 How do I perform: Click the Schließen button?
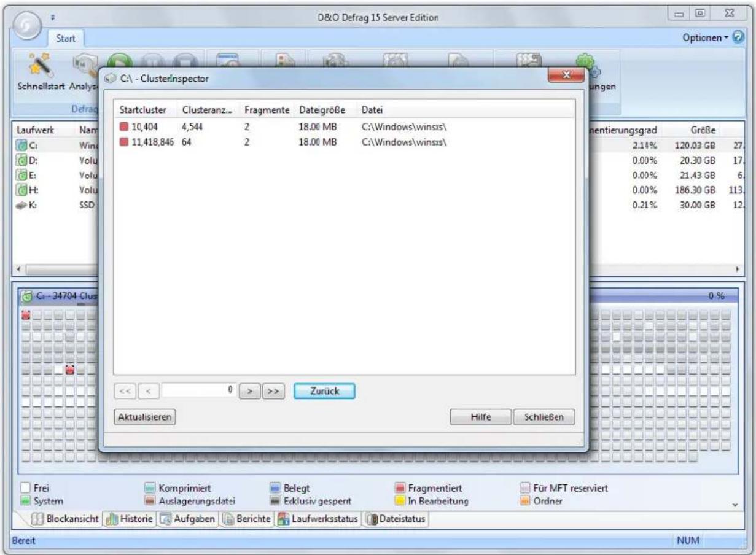pyautogui.click(x=544, y=417)
